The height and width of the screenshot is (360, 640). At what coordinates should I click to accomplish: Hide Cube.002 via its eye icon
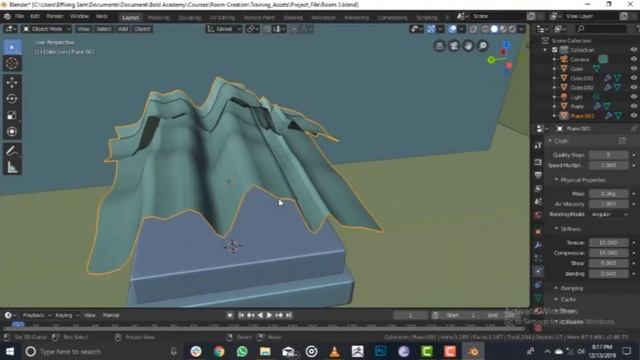[x=633, y=87]
